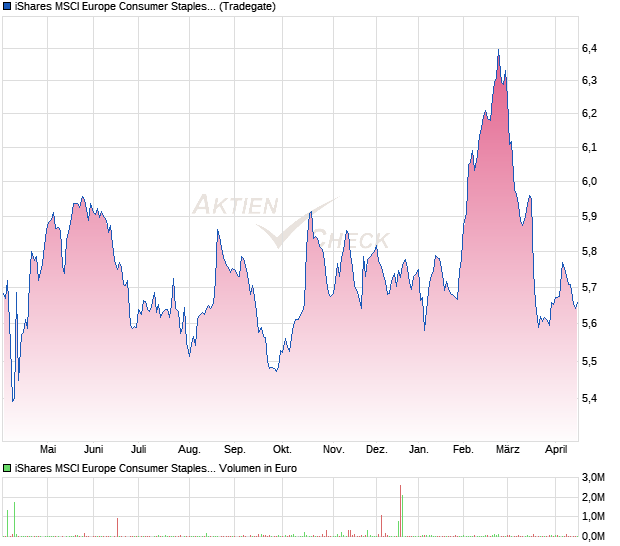Click the 6,1 price axis value

[x=589, y=147]
